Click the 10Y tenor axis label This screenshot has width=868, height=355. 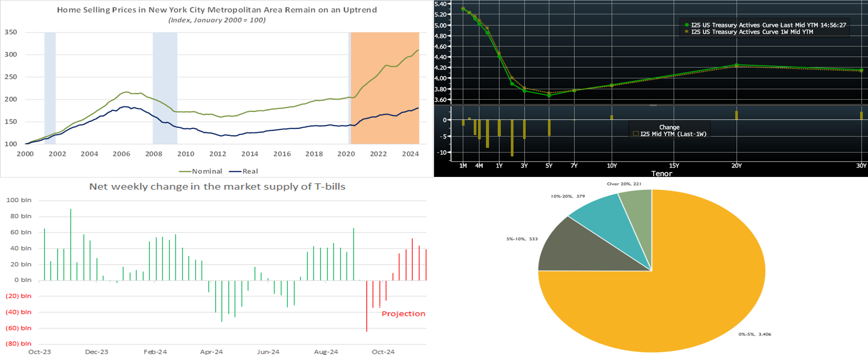point(611,166)
